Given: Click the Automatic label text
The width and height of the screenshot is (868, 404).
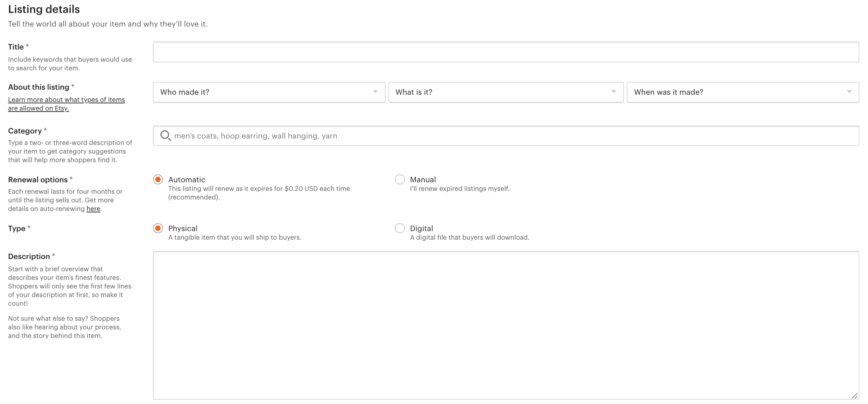Looking at the screenshot, I should (187, 179).
